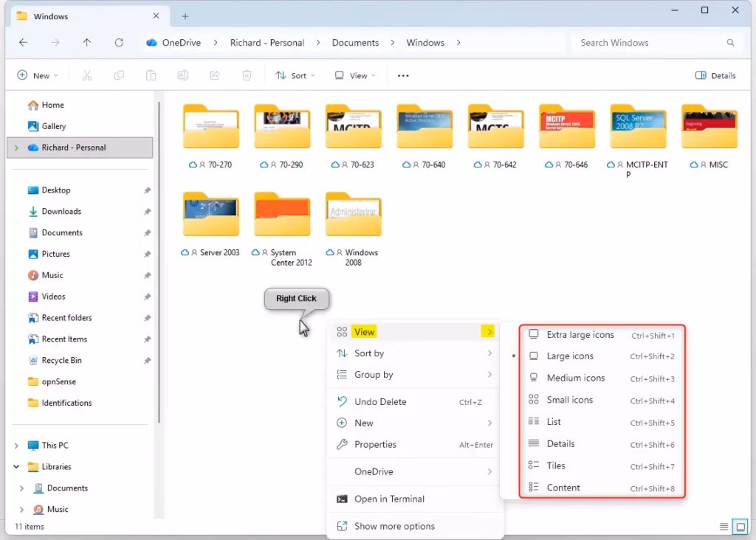Go up one folder level arrow
This screenshot has height=540, width=756.
(x=87, y=42)
